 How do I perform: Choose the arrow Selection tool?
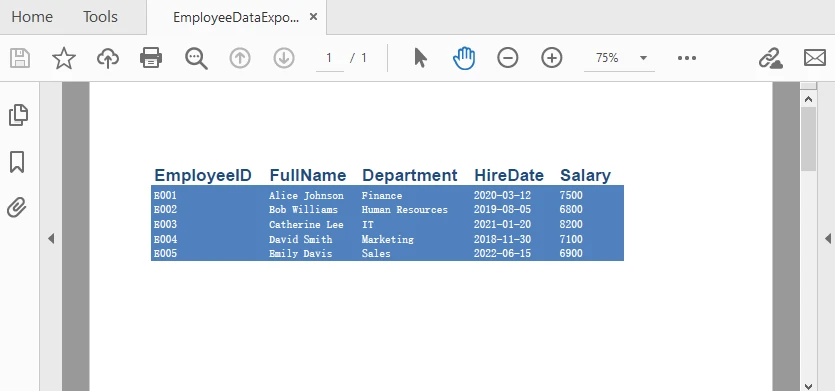421,58
